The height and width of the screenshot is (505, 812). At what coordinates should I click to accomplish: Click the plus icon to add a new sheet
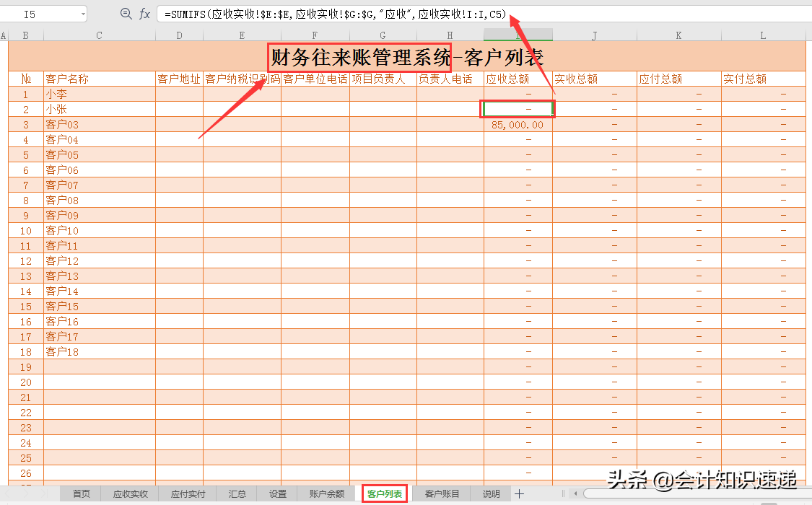520,494
